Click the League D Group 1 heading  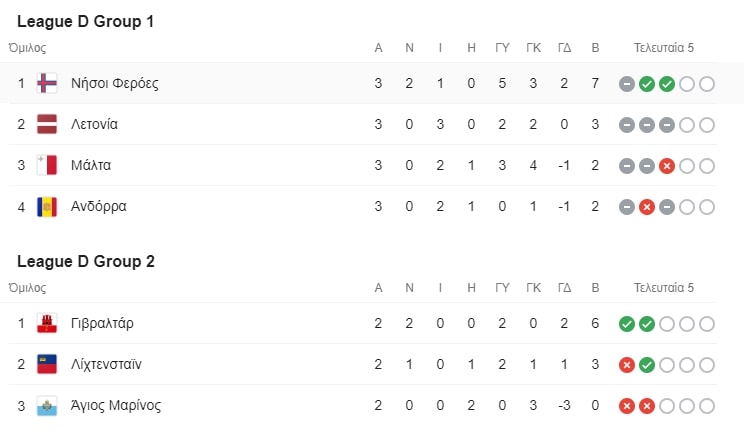click(85, 21)
